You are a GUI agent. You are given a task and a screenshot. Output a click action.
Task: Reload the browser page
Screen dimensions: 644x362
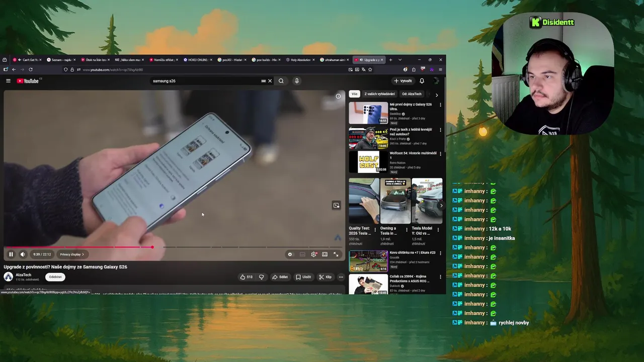point(31,69)
